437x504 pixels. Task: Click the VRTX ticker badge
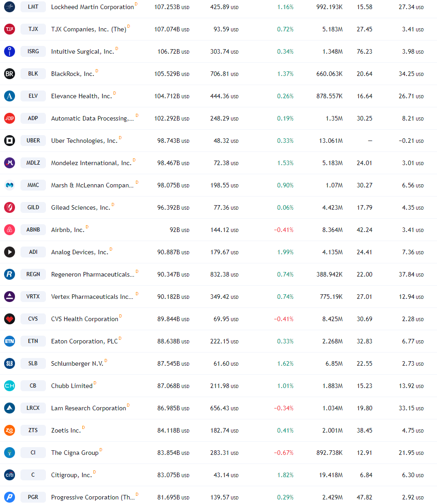click(33, 297)
